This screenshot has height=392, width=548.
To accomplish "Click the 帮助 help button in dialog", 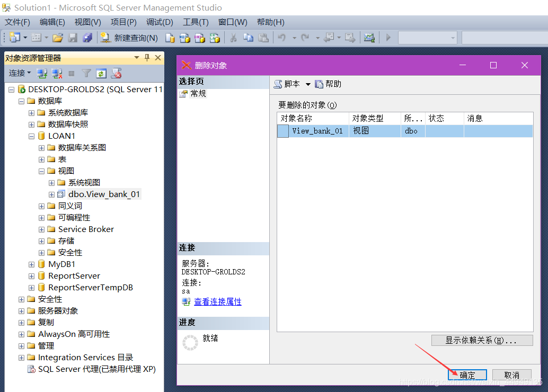I will click(328, 84).
